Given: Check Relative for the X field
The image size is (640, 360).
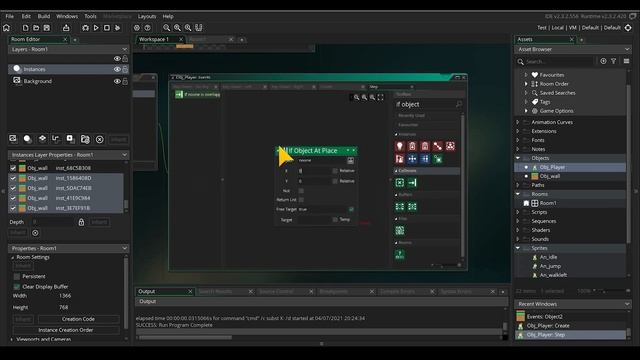Looking at the screenshot, I should 335,171.
